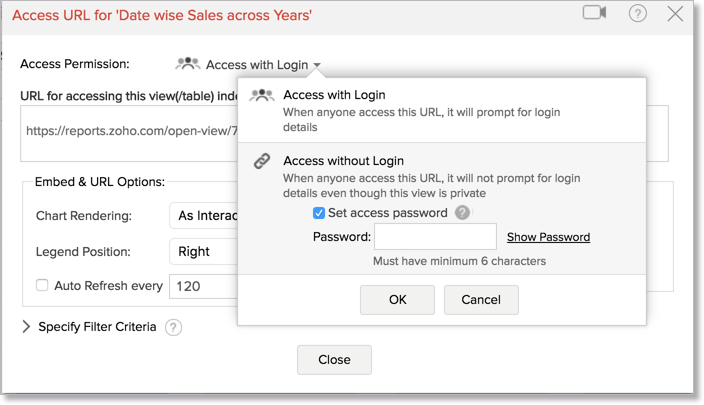Enable the Auto Refresh every checkbox

42,286
